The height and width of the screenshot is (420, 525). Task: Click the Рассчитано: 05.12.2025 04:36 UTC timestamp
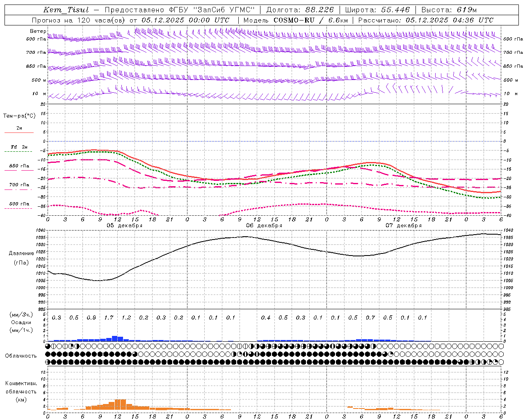(426, 20)
